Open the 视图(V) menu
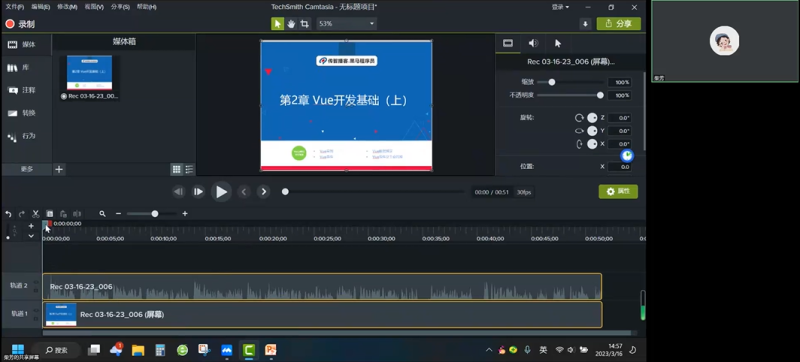The height and width of the screenshot is (362, 800). point(94,7)
